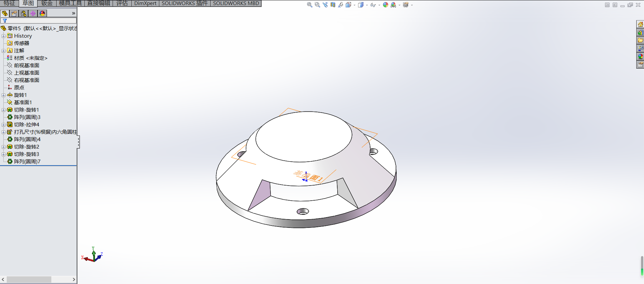644x284 pixels.
Task: Expand the 切除-拉伸4 feature node
Action: tap(4, 125)
